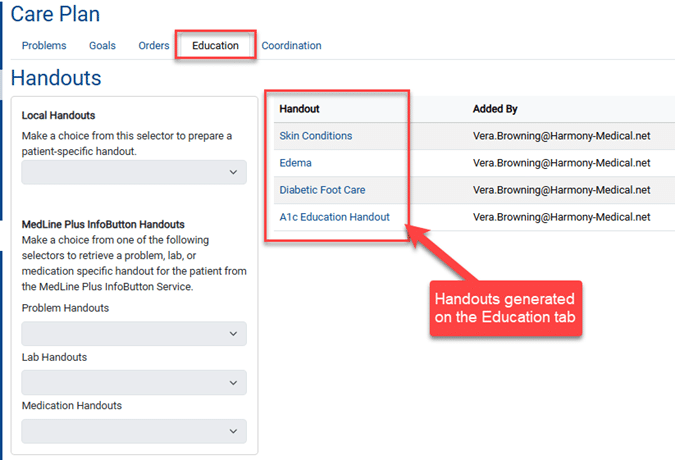675x460 pixels.
Task: Open the Problem Handouts dropdown
Action: point(134,333)
